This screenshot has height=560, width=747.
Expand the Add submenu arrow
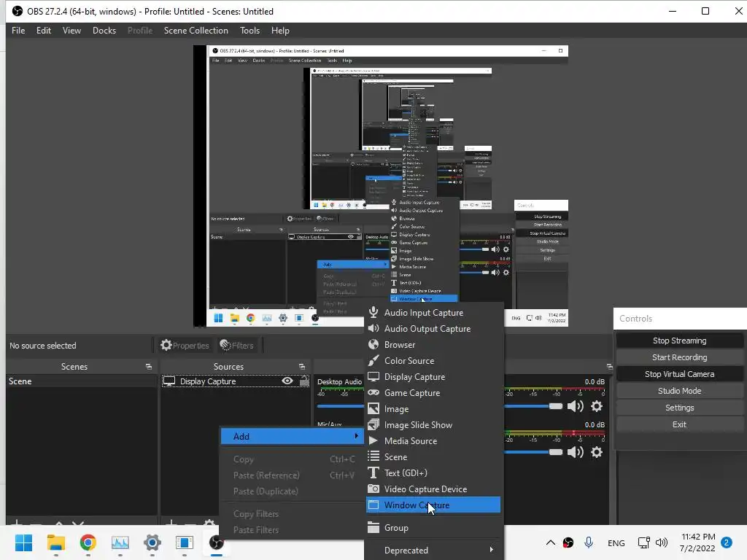(x=356, y=436)
